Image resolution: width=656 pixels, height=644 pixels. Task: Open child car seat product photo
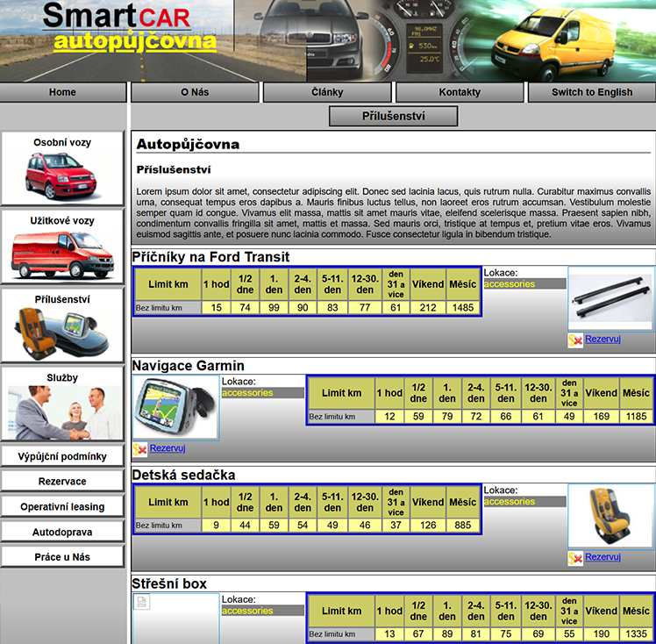point(610,517)
